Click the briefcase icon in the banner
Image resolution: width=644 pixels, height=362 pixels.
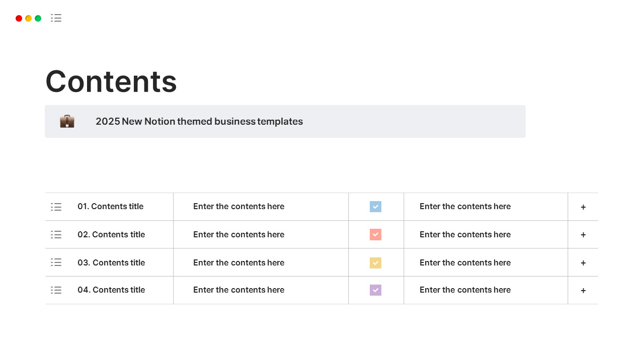coord(67,121)
